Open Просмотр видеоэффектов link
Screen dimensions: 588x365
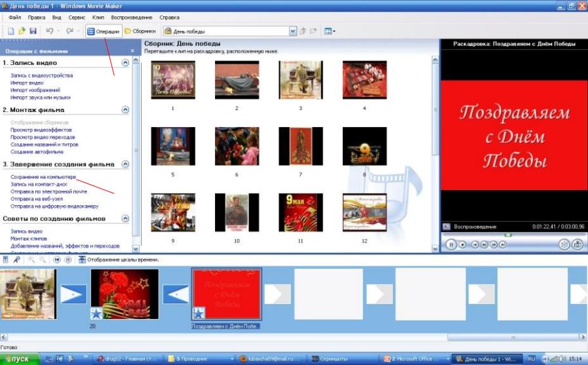pyautogui.click(x=41, y=130)
